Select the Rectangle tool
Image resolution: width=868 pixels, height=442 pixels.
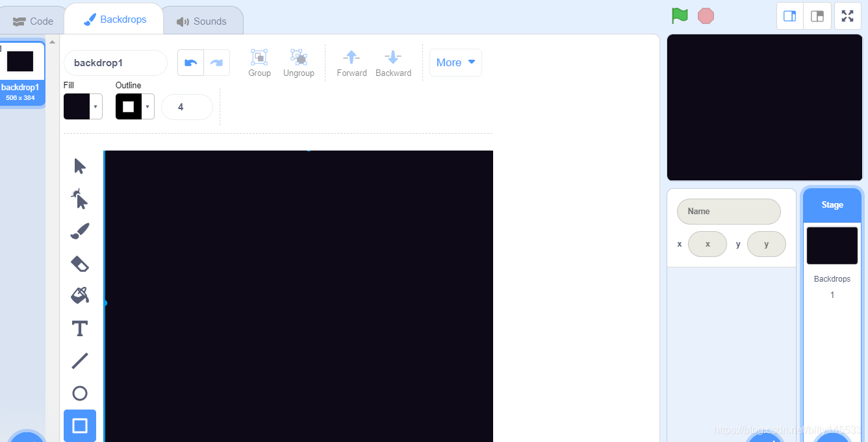pos(80,426)
